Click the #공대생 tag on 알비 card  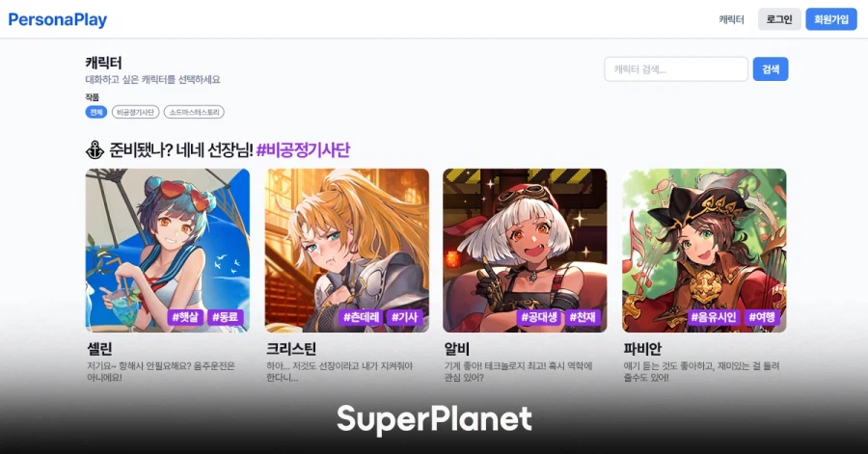click(539, 317)
